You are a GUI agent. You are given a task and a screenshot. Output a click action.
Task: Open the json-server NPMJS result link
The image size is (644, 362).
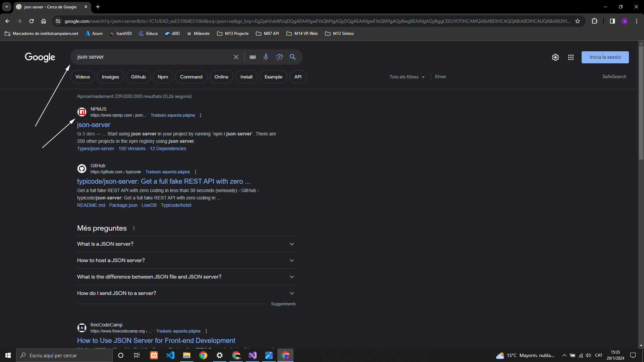click(x=94, y=125)
